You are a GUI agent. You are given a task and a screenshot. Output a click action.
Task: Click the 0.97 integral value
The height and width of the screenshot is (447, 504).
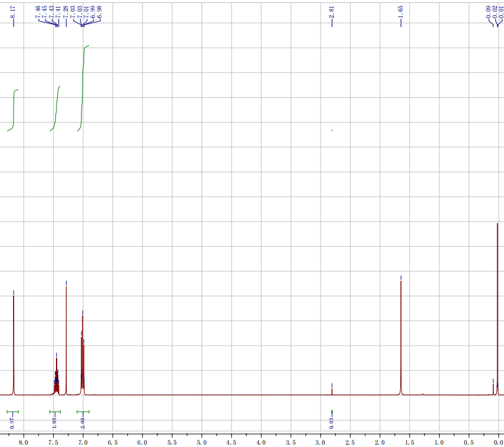[x=13, y=422]
